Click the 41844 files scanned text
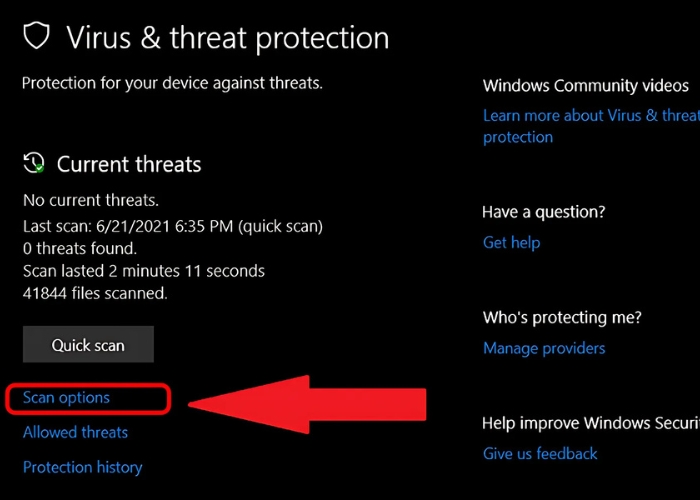Viewport: 700px width, 500px height. [x=95, y=293]
